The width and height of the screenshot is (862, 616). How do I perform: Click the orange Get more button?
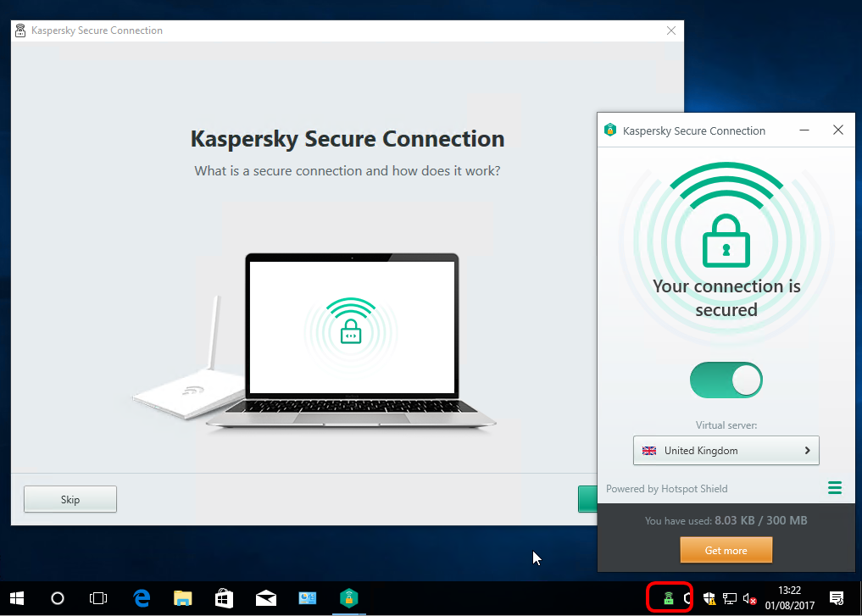pyautogui.click(x=726, y=550)
